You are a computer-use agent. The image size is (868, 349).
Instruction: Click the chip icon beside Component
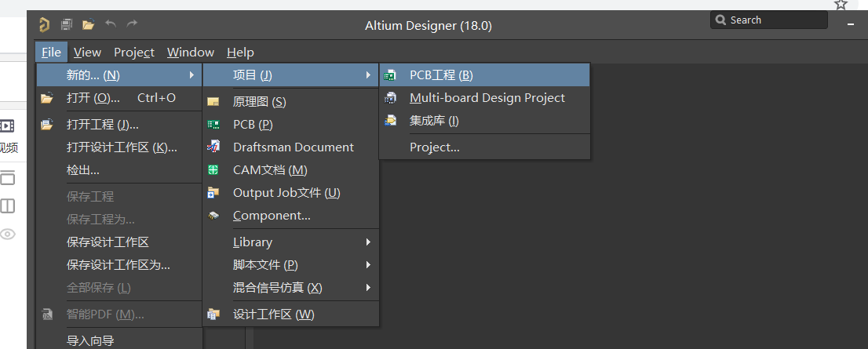[213, 216]
